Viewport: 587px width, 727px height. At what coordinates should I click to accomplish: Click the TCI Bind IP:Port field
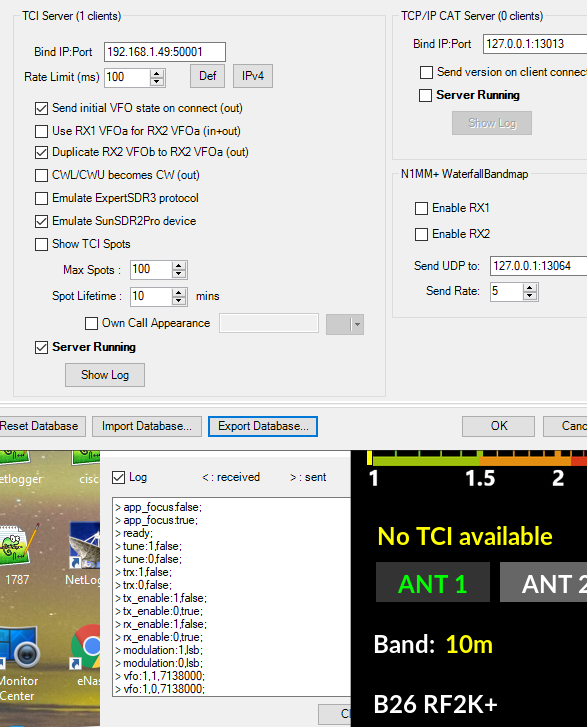(165, 51)
